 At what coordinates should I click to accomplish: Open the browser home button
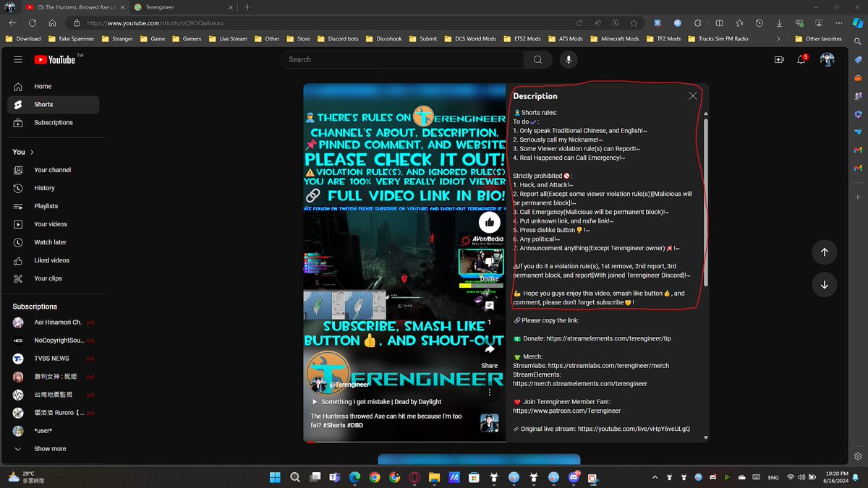pyautogui.click(x=54, y=23)
